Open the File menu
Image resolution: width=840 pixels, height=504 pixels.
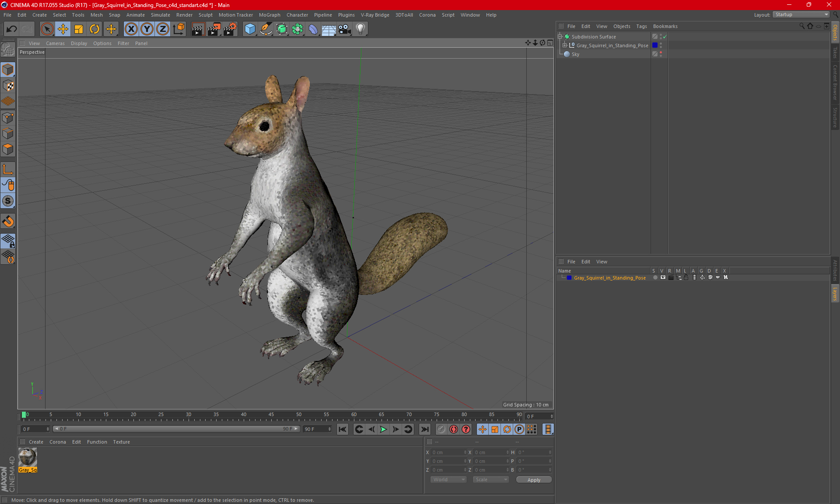[x=7, y=15]
